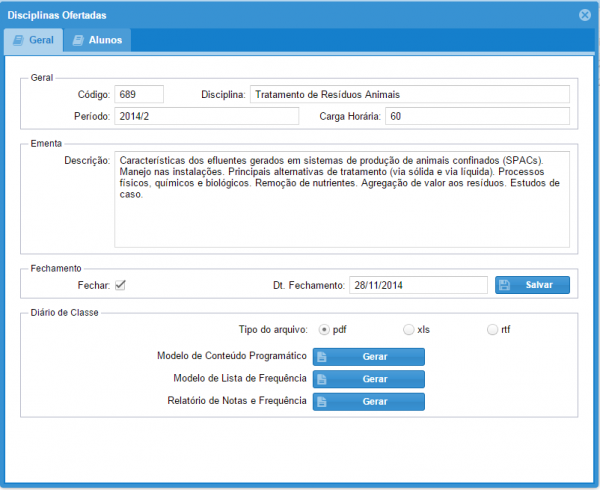This screenshot has height=490, width=600.
Task: Click into the Código field
Action: point(139,94)
